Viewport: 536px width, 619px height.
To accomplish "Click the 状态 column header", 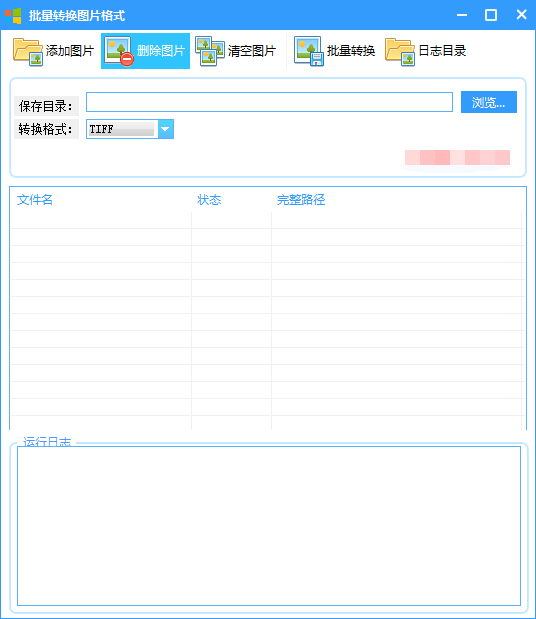I will coord(209,200).
